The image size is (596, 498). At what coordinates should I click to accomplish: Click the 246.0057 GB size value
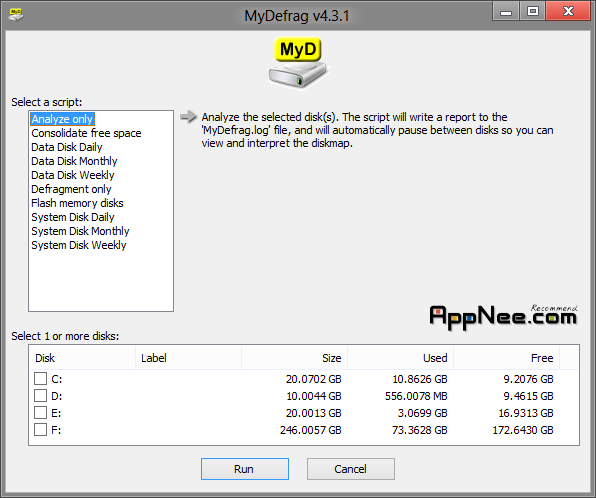click(x=311, y=430)
